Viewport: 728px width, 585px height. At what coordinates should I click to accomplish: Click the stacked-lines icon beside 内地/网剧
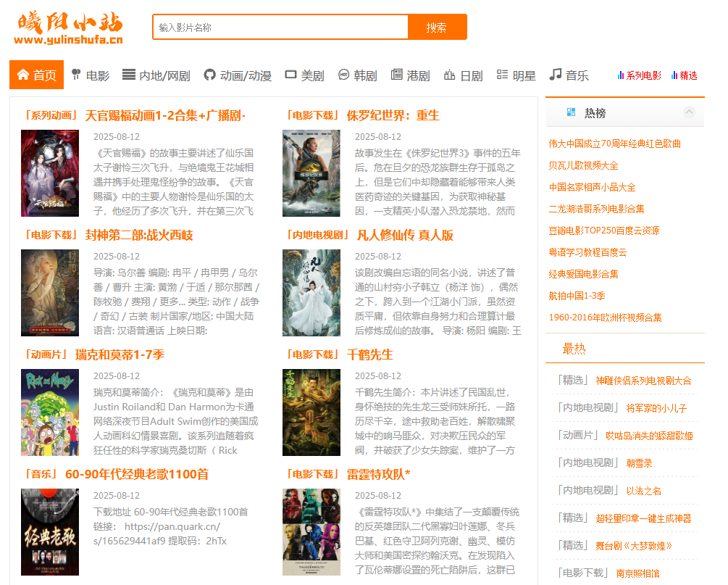[x=129, y=75]
